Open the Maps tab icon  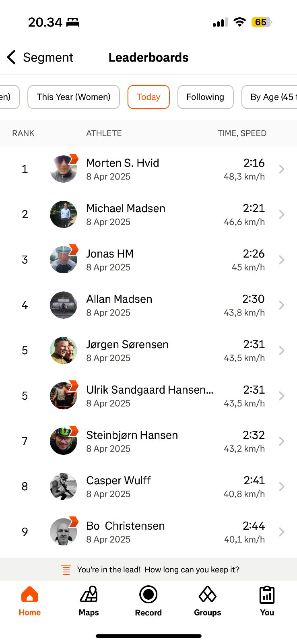(x=89, y=595)
